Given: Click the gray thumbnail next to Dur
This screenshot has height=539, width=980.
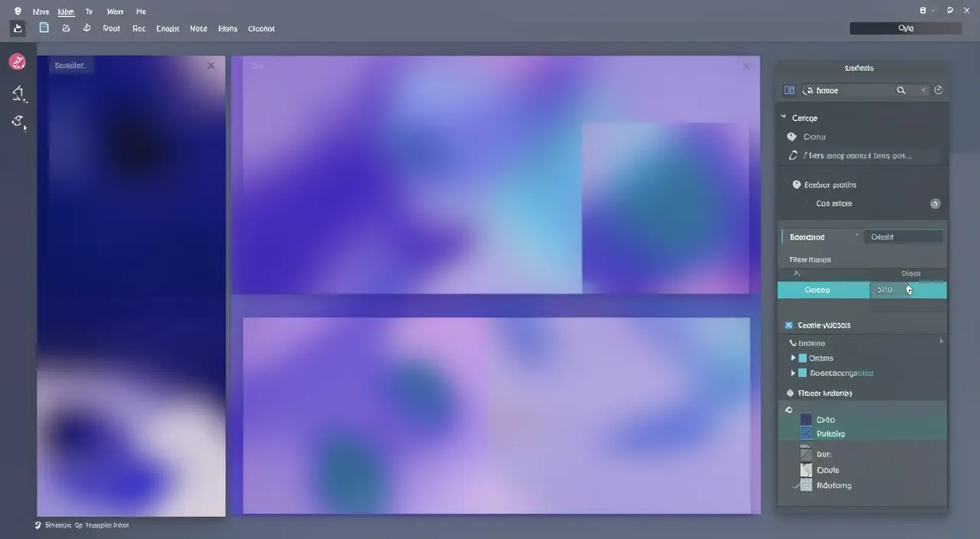Looking at the screenshot, I should (805, 454).
